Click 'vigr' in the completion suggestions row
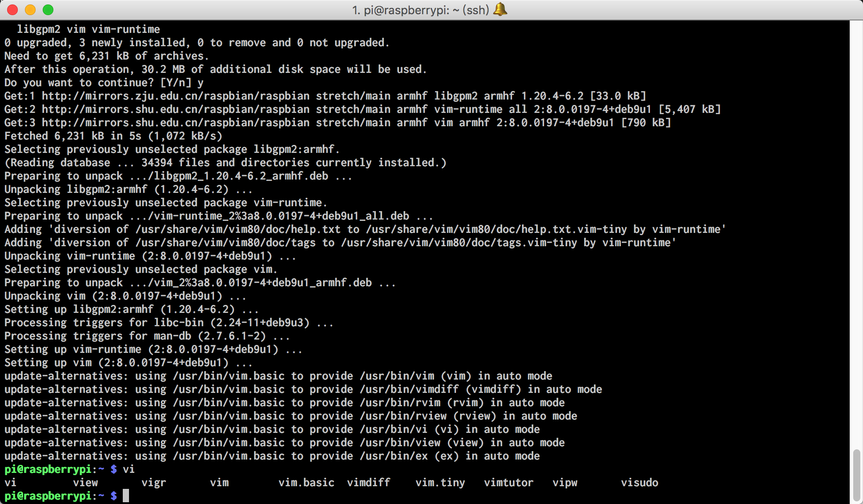Image resolution: width=863 pixels, height=504 pixels. point(153,483)
